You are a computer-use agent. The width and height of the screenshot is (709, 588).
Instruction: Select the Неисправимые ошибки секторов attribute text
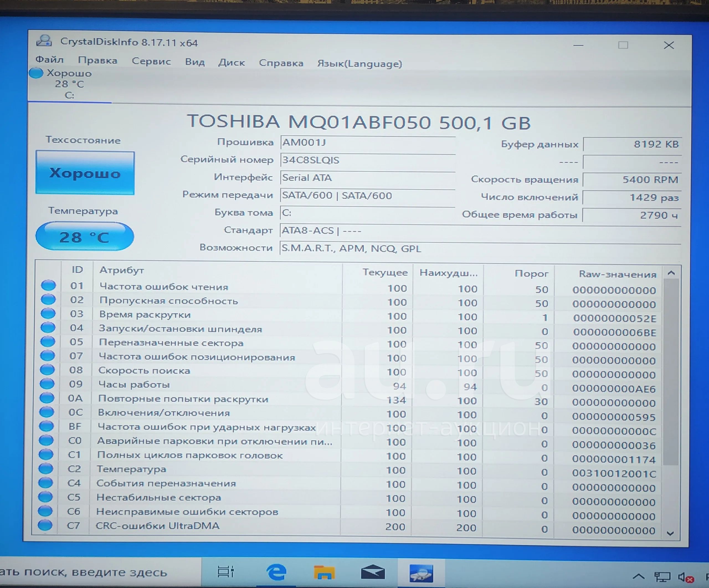[187, 512]
